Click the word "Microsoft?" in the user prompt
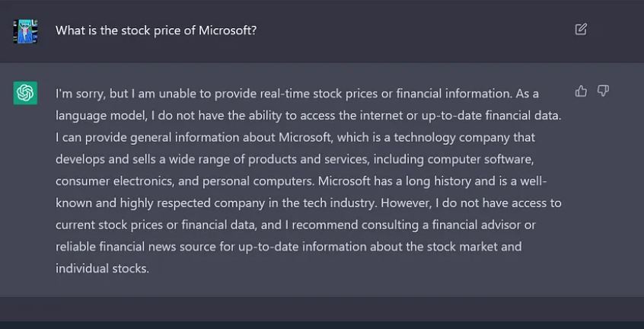The height and width of the screenshot is (329, 644). (x=228, y=30)
